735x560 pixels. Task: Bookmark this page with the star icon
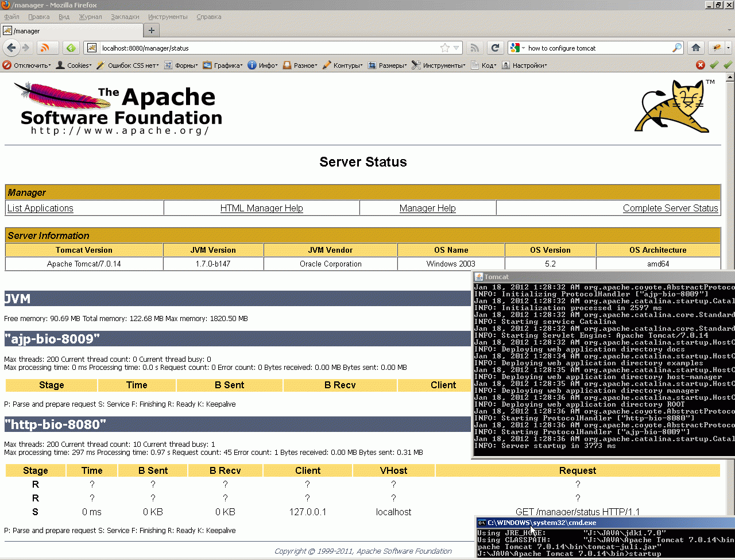point(445,48)
